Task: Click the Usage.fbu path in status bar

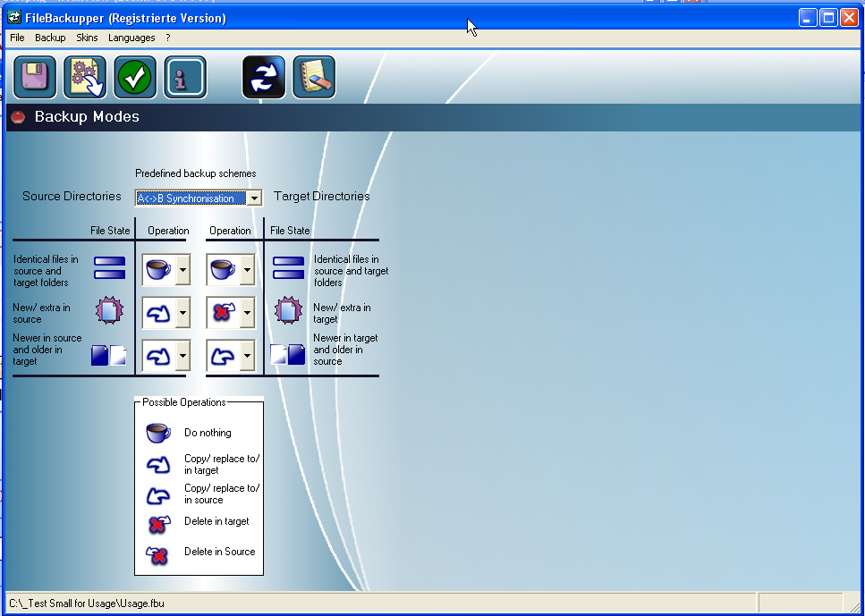Action: 87,603
